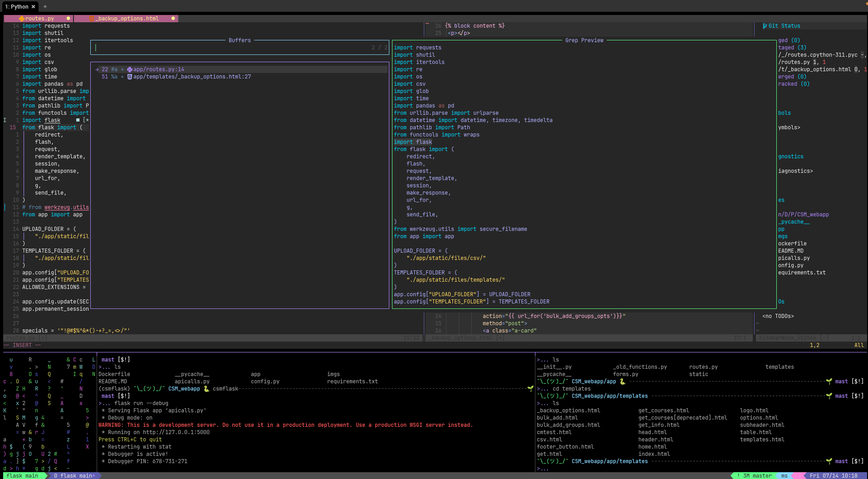
Task: Click the git branch icon beside Git Status
Action: point(765,26)
